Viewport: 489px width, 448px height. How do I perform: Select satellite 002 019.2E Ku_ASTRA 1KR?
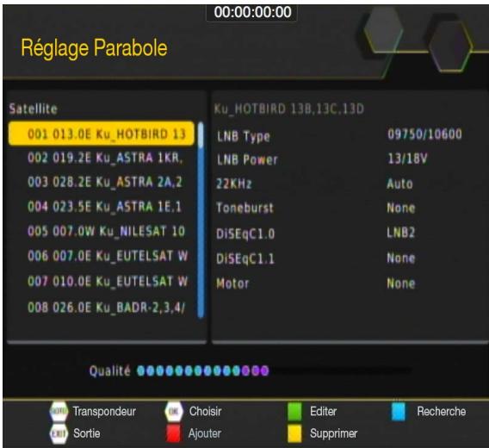click(105, 158)
